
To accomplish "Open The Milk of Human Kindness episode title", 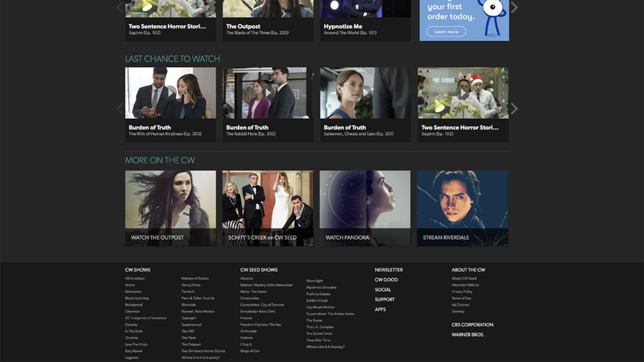I will pyautogui.click(x=165, y=134).
